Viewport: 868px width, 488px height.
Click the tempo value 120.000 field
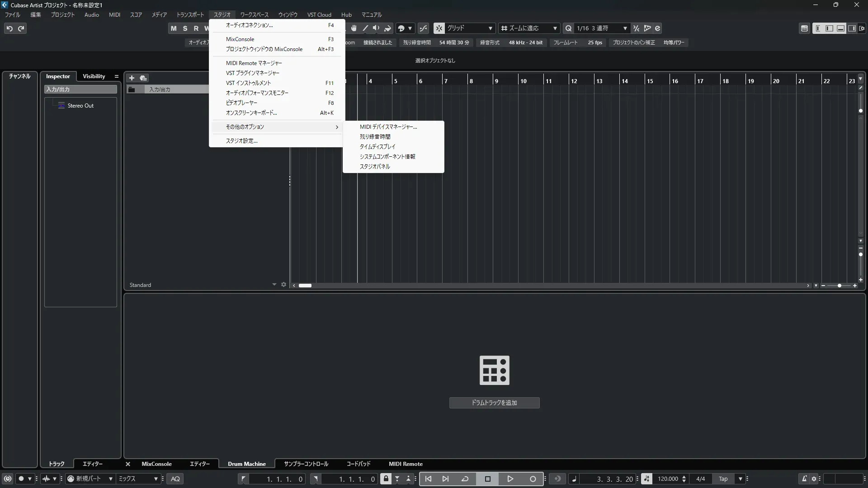click(668, 479)
